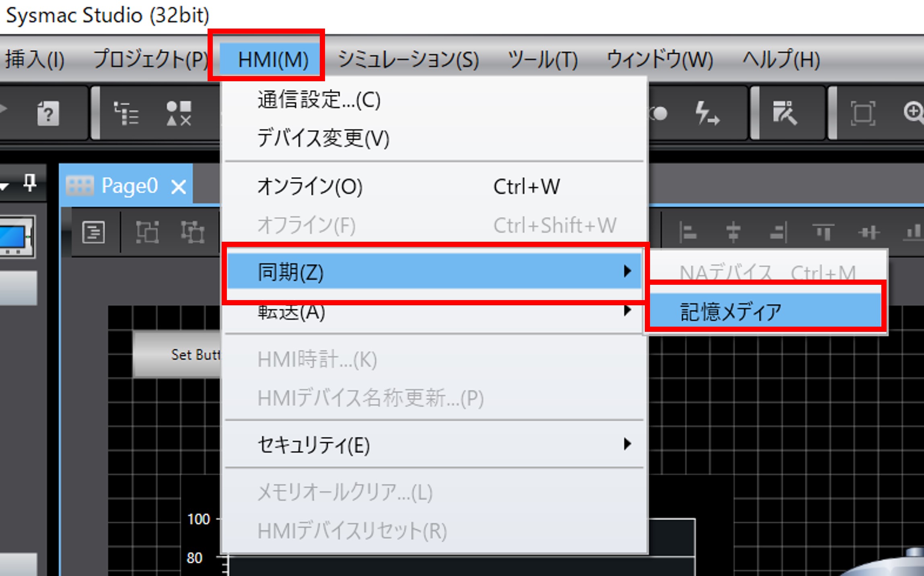Close the Page0 tab
Viewport: 924px width, 576px height.
(179, 187)
